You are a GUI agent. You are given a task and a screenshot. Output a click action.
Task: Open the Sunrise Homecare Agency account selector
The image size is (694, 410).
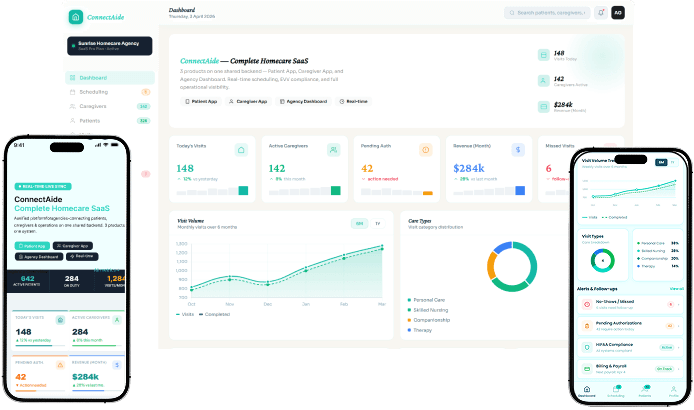(x=109, y=46)
